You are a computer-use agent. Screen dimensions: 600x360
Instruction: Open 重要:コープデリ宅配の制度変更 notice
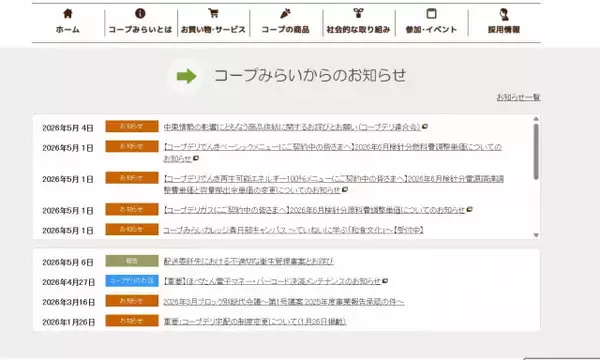pos(255,321)
